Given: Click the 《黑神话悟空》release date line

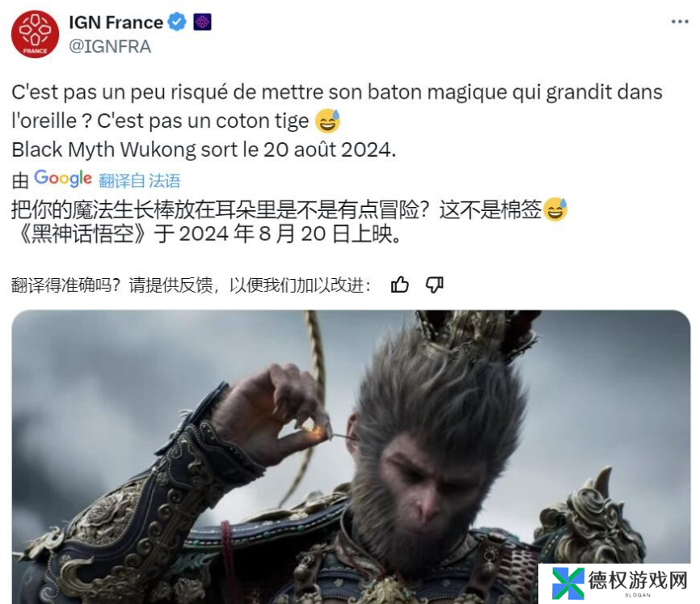Looking at the screenshot, I should pyautogui.click(x=207, y=234).
